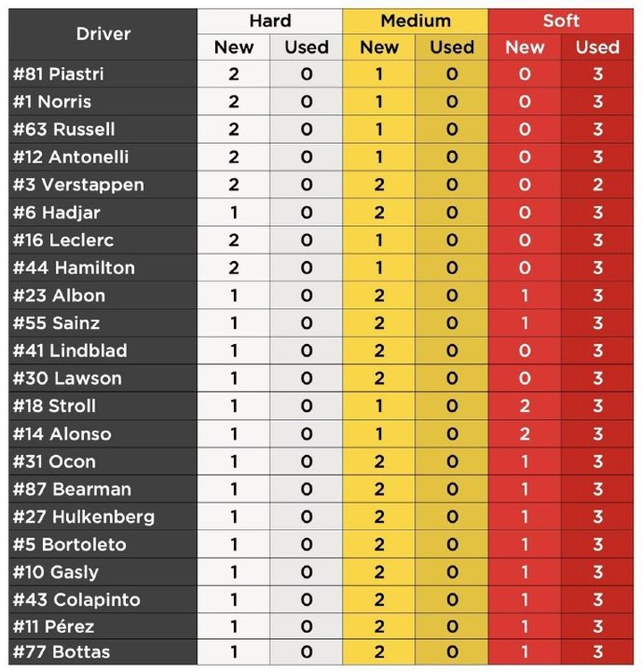The width and height of the screenshot is (643, 672).
Task: Select the #14 Alonso driver cell
Action: [103, 433]
